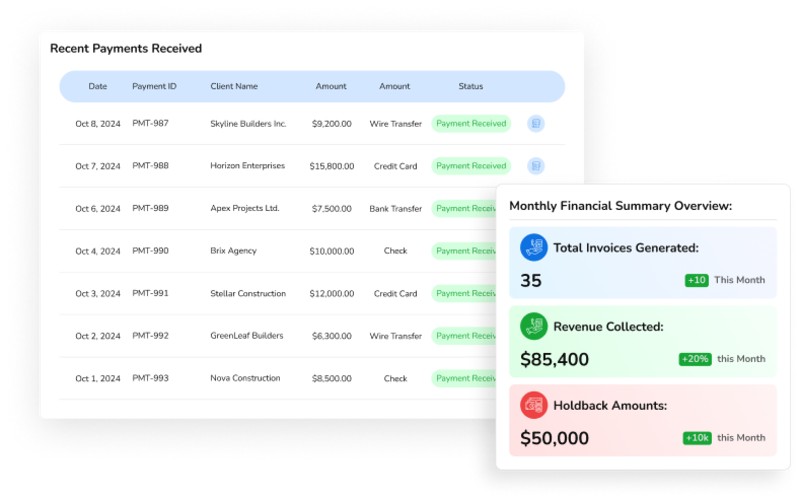The image size is (801, 500).
Task: Click the green Revenue Collected icon
Action: click(x=534, y=326)
